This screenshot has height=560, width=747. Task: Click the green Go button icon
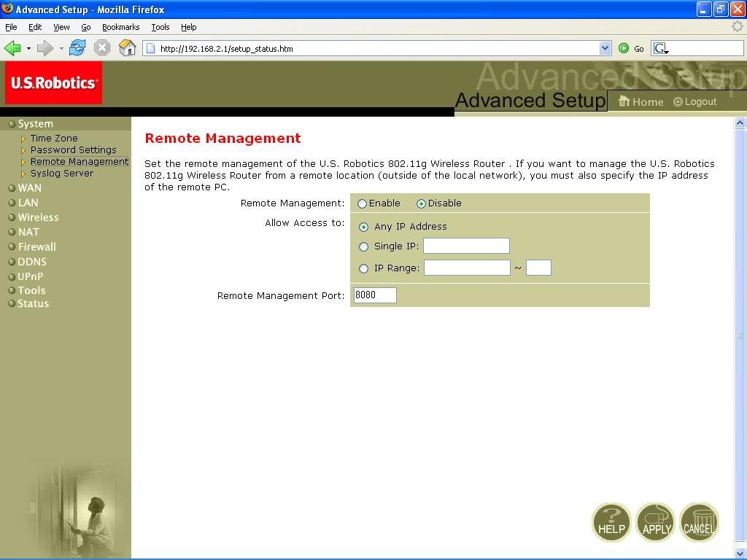click(624, 48)
